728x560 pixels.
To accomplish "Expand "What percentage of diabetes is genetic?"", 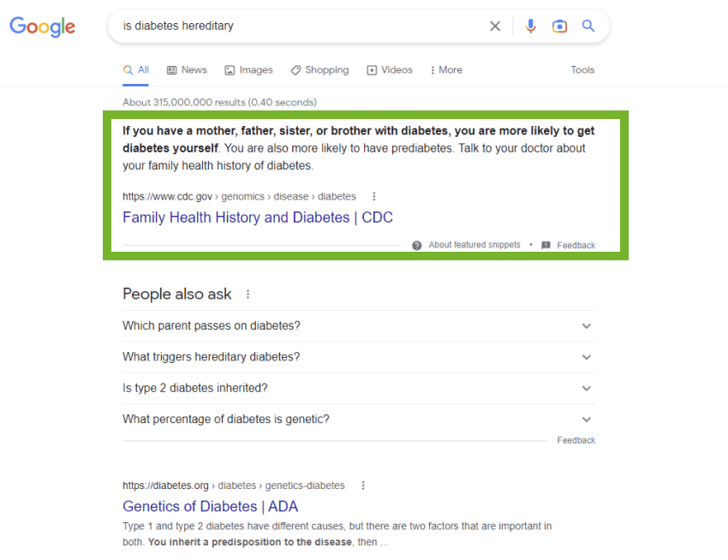I will coord(358,420).
